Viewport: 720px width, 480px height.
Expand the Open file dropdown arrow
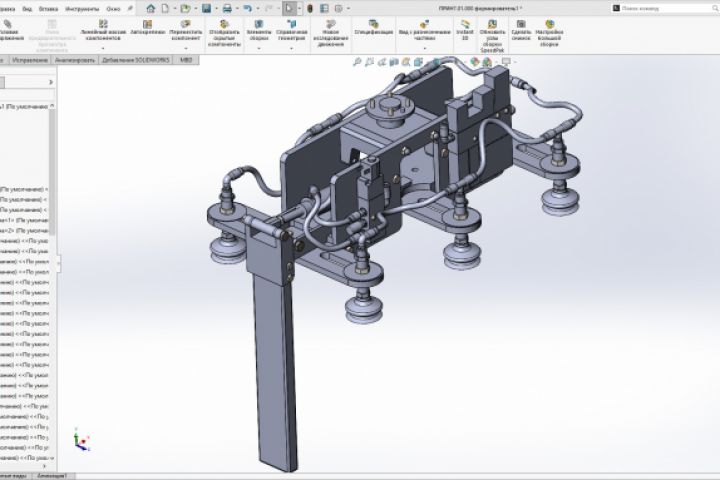(x=195, y=8)
